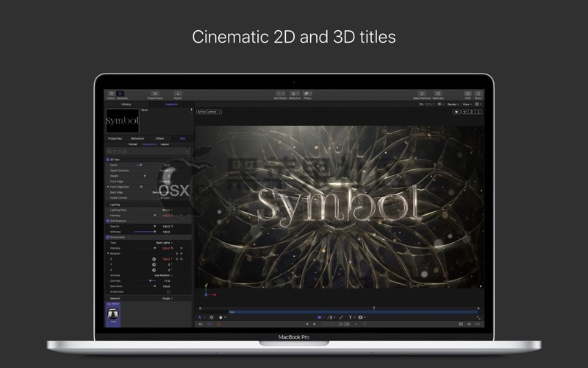This screenshot has width=588, height=368.
Task: Click the Replicate toolbar icon
Action: 438,93
